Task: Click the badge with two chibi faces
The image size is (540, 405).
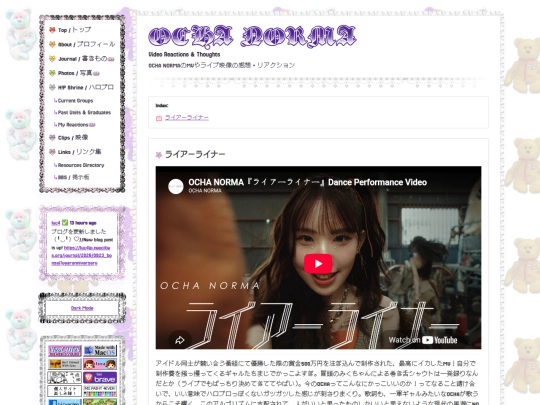Action: coord(100,364)
